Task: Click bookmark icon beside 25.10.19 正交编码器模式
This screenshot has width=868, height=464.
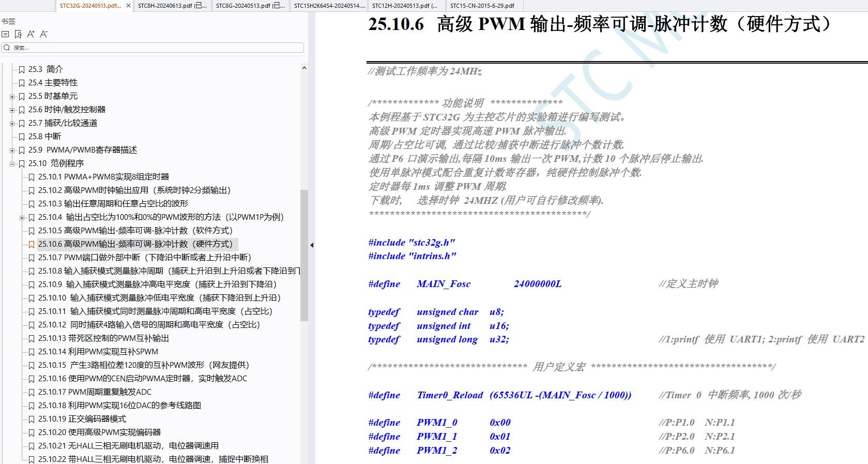Action: [x=32, y=419]
